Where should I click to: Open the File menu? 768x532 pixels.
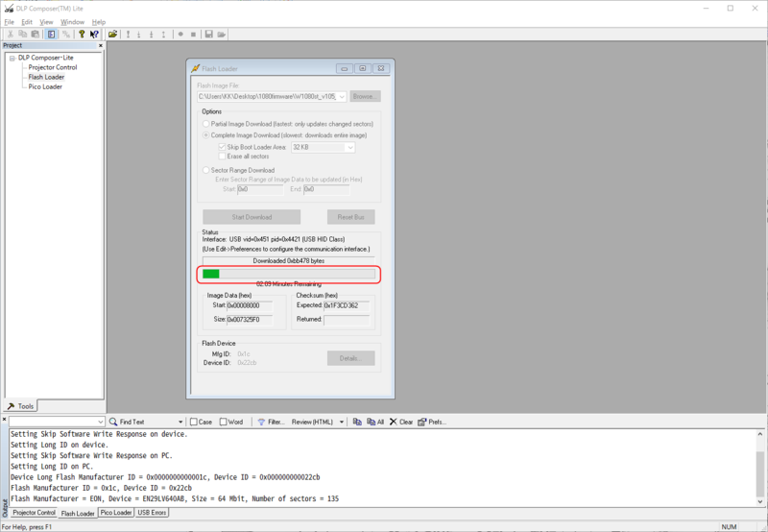(10, 22)
